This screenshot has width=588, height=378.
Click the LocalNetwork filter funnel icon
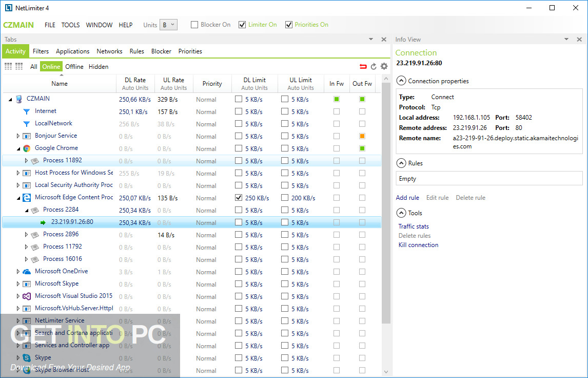pyautogui.click(x=27, y=123)
